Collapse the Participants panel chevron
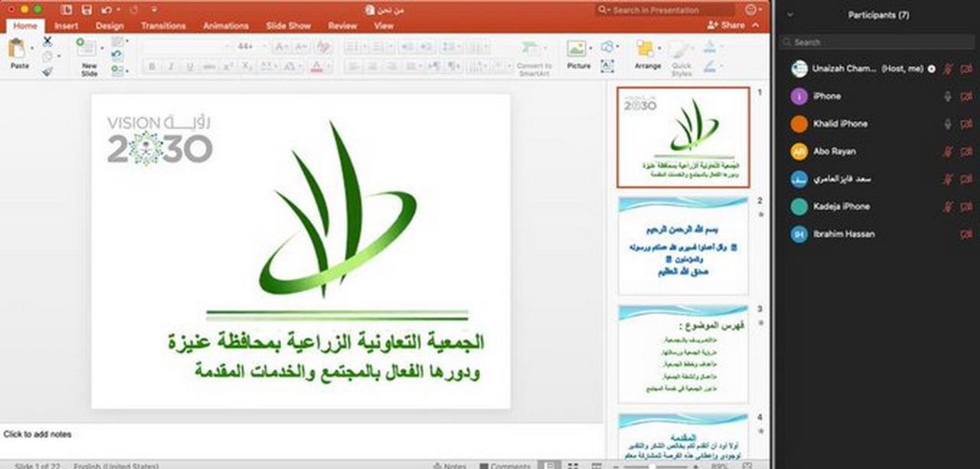 790,15
